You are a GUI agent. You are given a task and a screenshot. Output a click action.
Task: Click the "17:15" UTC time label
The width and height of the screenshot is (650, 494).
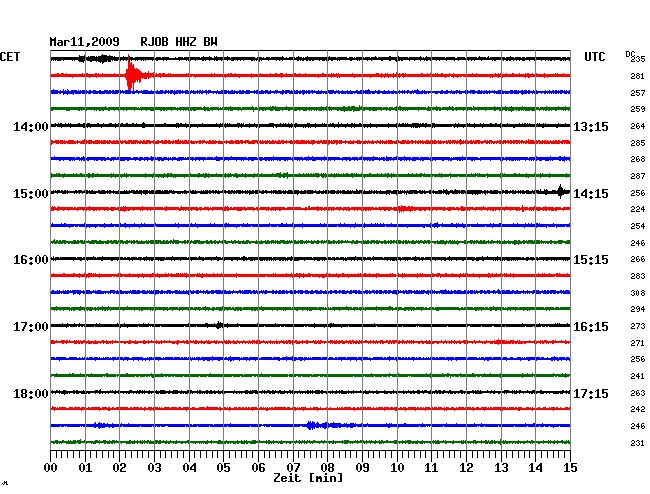(x=591, y=393)
